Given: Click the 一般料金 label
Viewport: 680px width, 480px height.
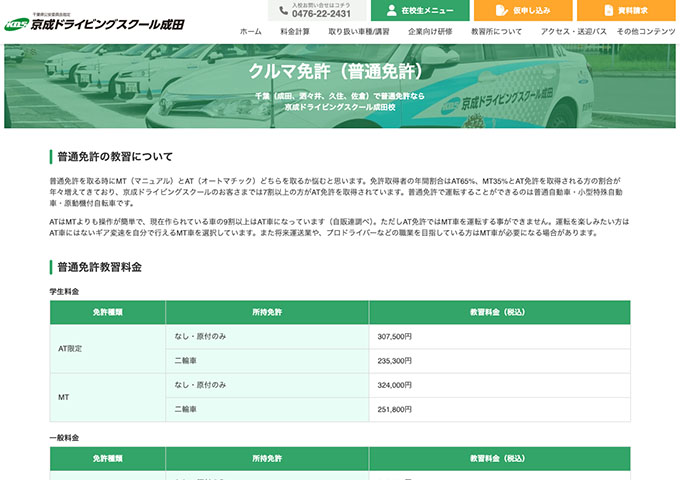Looking at the screenshot, I should click(64, 438).
